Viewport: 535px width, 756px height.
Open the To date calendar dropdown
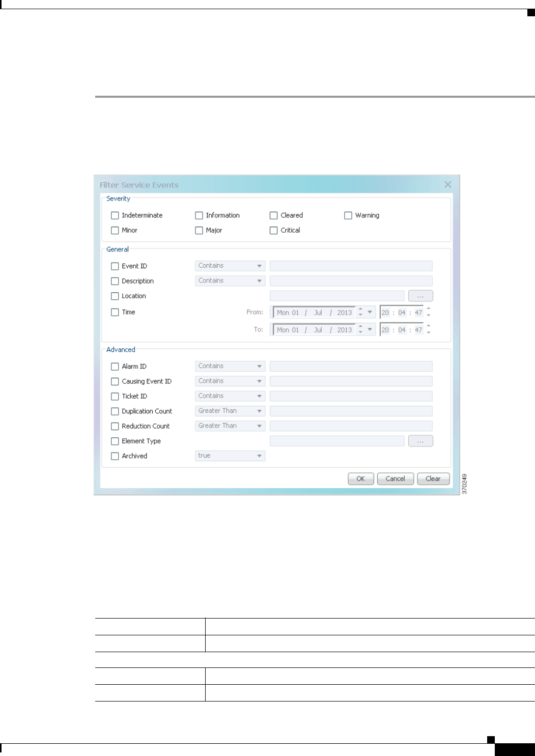[370, 329]
